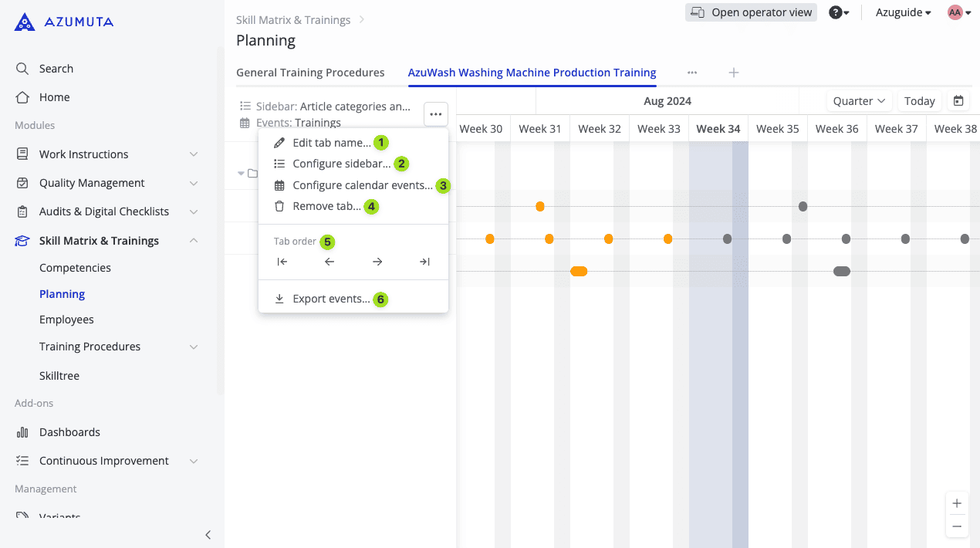Click the orange event in Week 31
Viewport: 980px width, 548px height.
point(540,206)
